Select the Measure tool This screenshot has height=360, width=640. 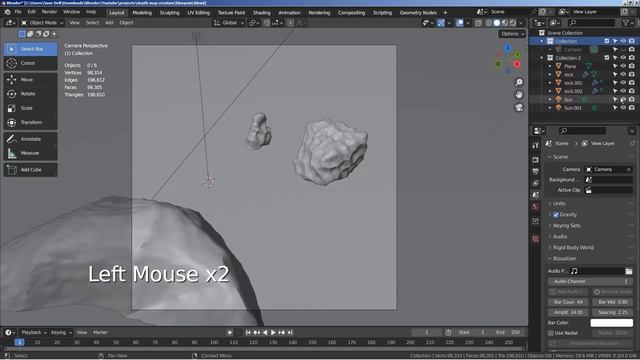tap(31, 153)
